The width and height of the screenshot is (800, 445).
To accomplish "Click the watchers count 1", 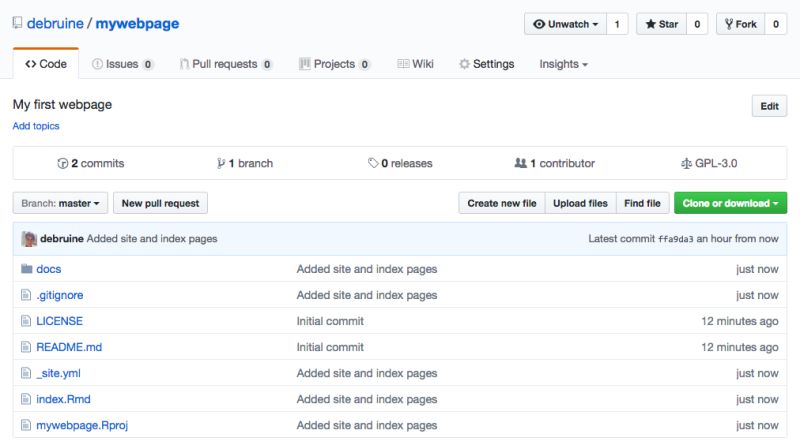I will pyautogui.click(x=617, y=24).
